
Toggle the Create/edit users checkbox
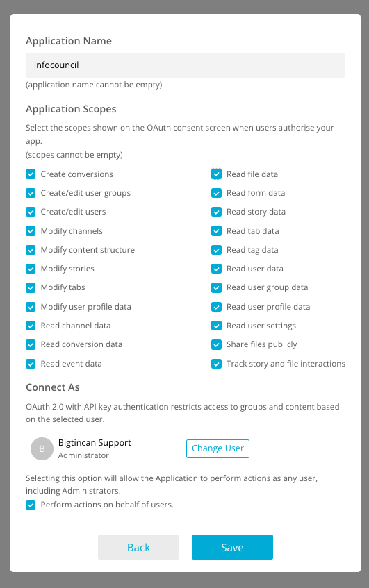click(x=31, y=212)
